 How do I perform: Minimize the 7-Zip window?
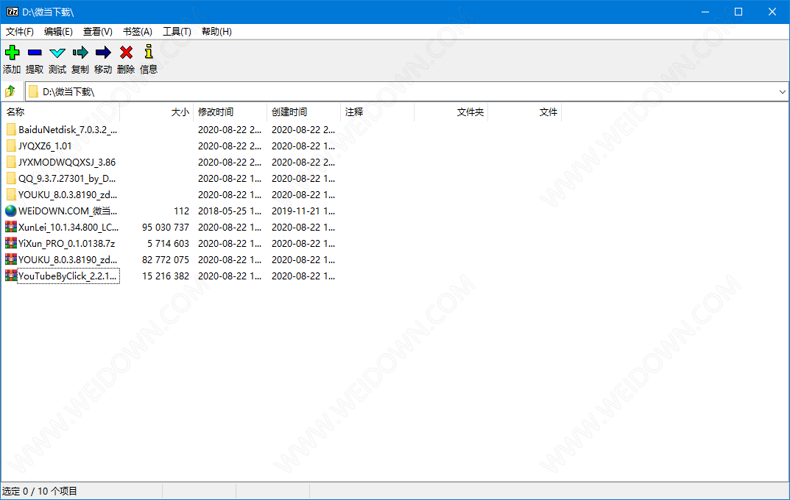[705, 12]
